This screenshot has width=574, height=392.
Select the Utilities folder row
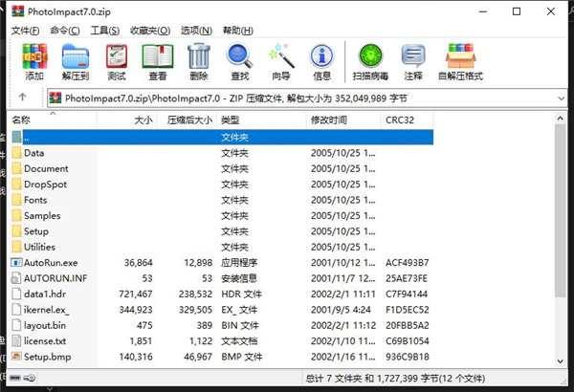point(222,247)
